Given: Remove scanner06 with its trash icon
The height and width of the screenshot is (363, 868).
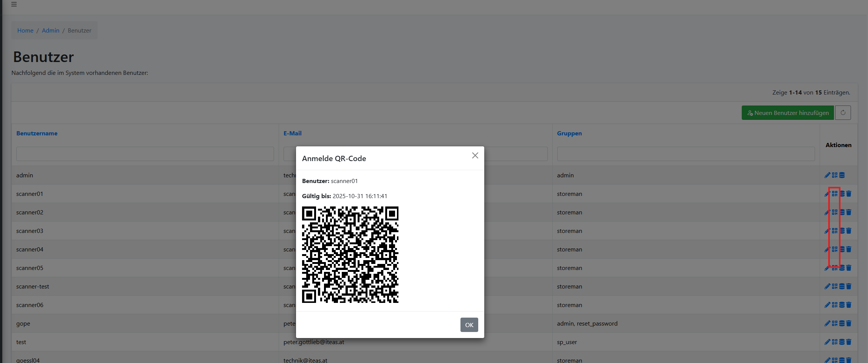Looking at the screenshot, I should pyautogui.click(x=849, y=305).
